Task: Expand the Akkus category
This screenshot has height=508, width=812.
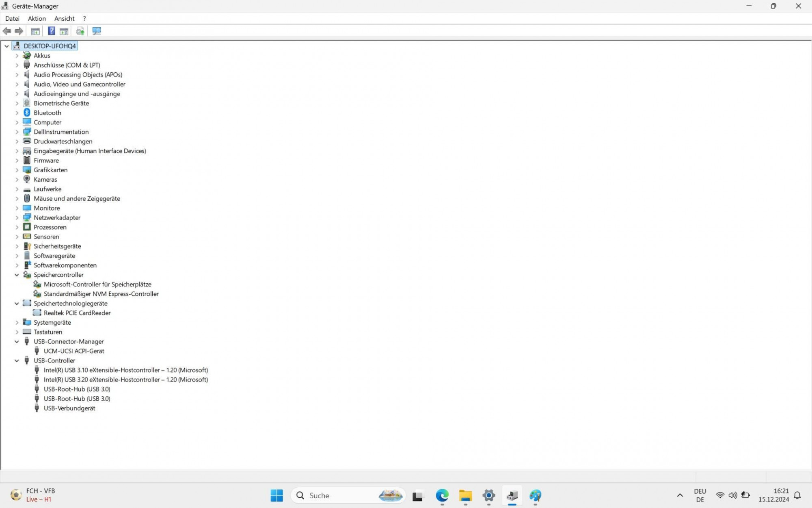Action: [17, 56]
